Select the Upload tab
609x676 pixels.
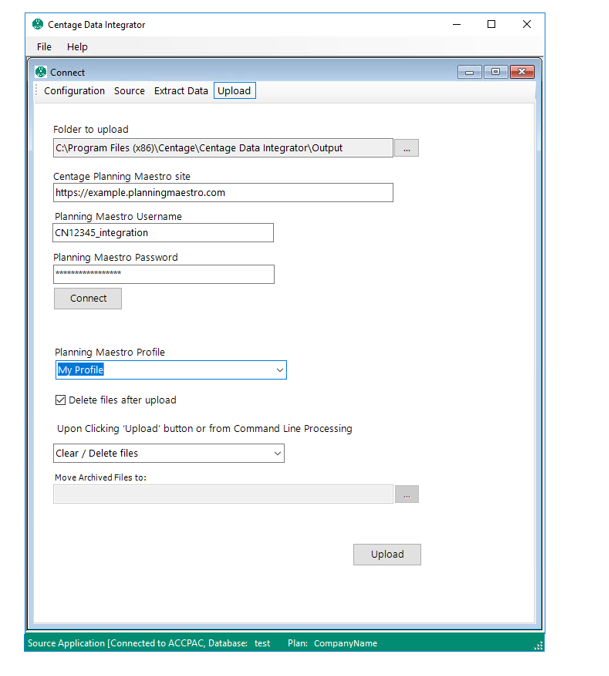[x=234, y=91]
